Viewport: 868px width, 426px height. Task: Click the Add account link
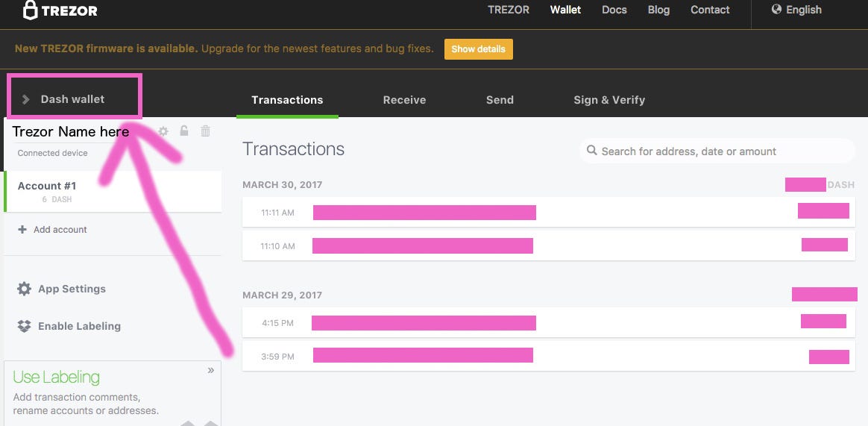pos(53,229)
